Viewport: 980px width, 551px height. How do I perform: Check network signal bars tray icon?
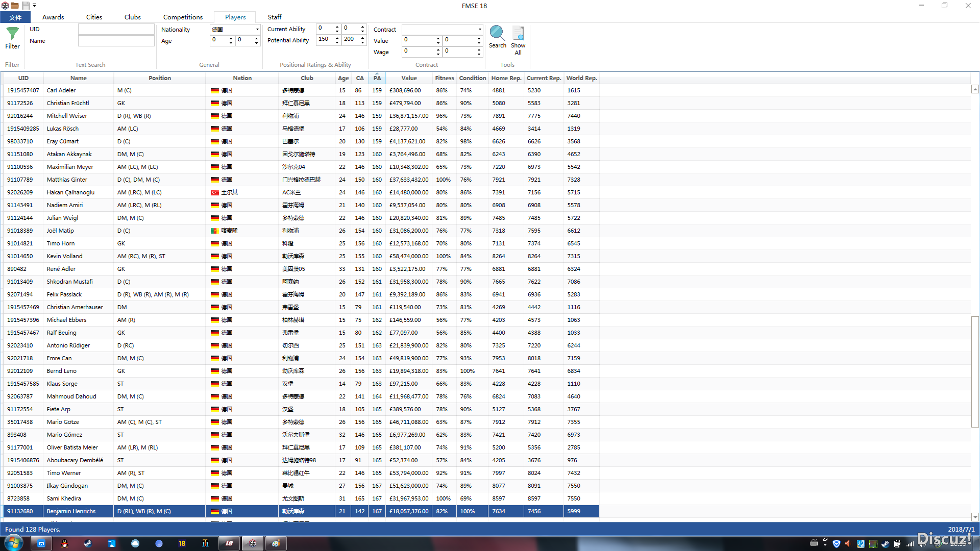[910, 543]
